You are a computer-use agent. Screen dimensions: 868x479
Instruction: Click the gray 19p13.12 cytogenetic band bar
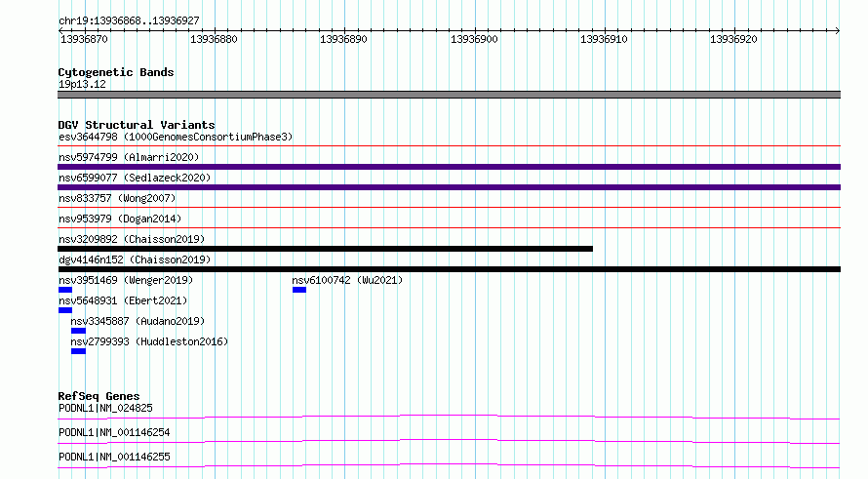point(449,95)
